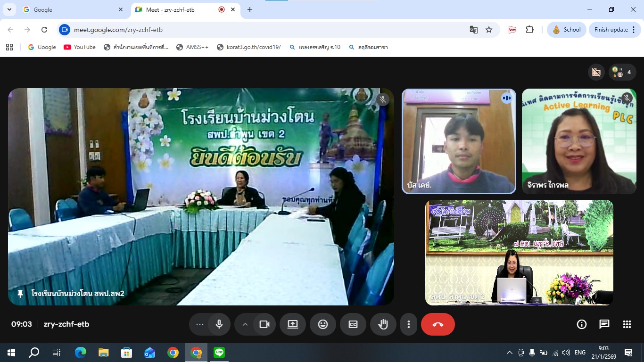The height and width of the screenshot is (362, 644).
Task: Switch to the Google tab
Action: [71, 9]
